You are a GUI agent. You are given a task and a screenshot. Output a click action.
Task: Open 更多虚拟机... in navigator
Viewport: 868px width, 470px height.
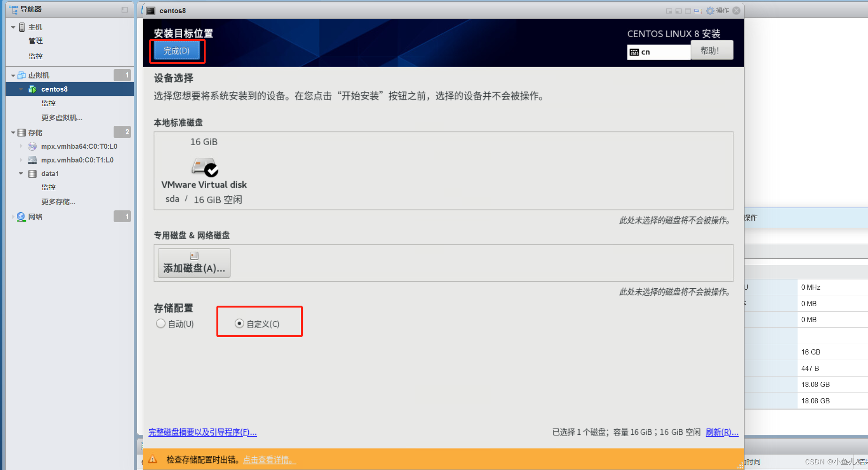(62, 118)
